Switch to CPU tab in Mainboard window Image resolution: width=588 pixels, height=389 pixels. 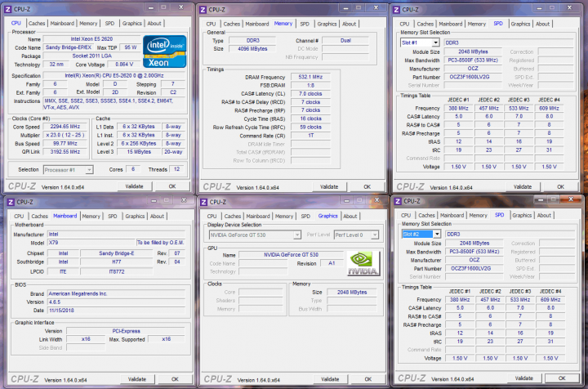click(x=19, y=217)
